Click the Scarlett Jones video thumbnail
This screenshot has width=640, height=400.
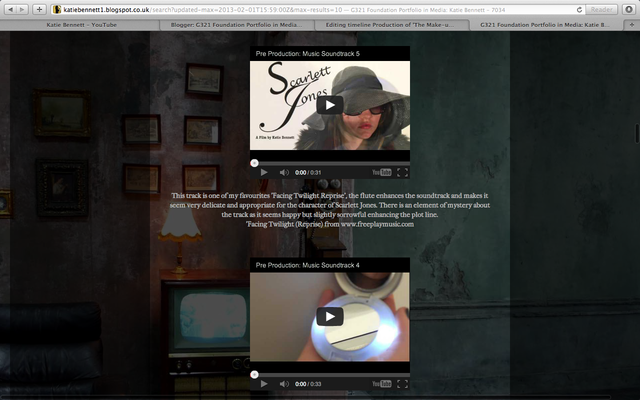(329, 105)
